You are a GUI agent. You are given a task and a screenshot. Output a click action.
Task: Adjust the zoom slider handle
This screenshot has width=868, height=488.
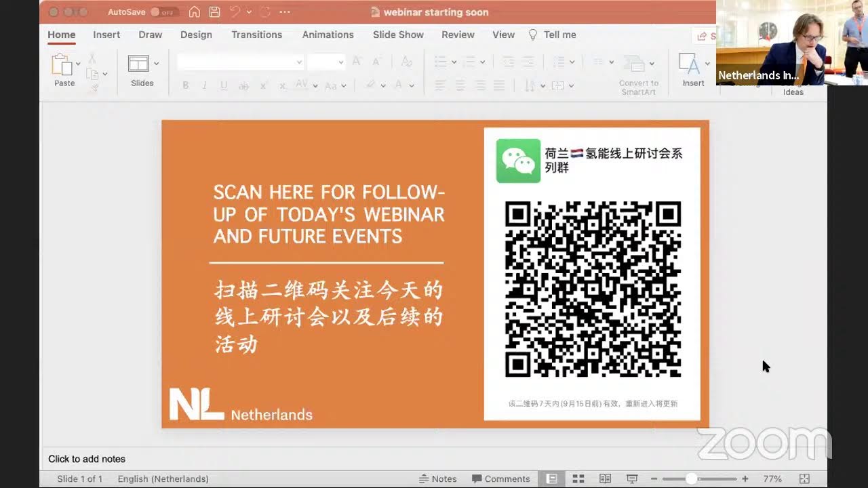tap(691, 479)
